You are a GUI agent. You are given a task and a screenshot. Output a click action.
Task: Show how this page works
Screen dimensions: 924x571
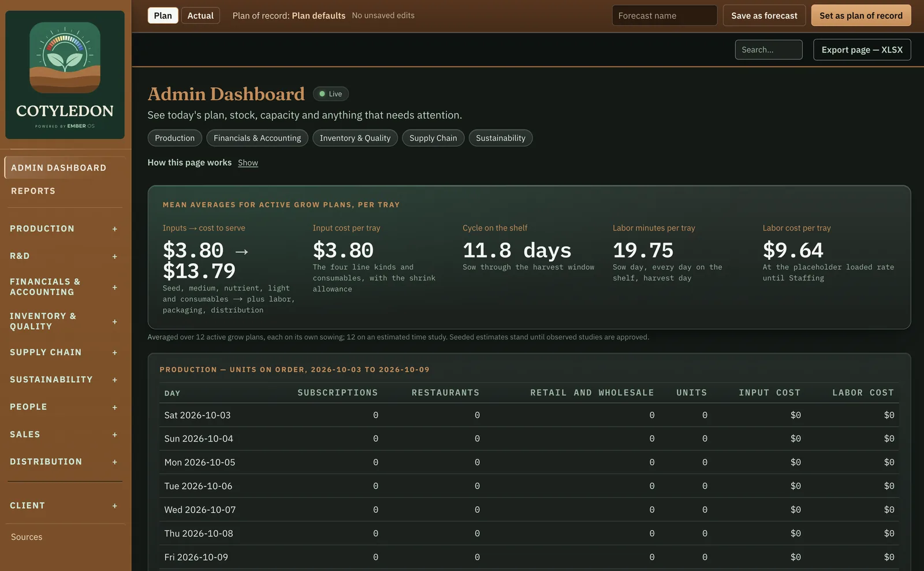click(248, 163)
